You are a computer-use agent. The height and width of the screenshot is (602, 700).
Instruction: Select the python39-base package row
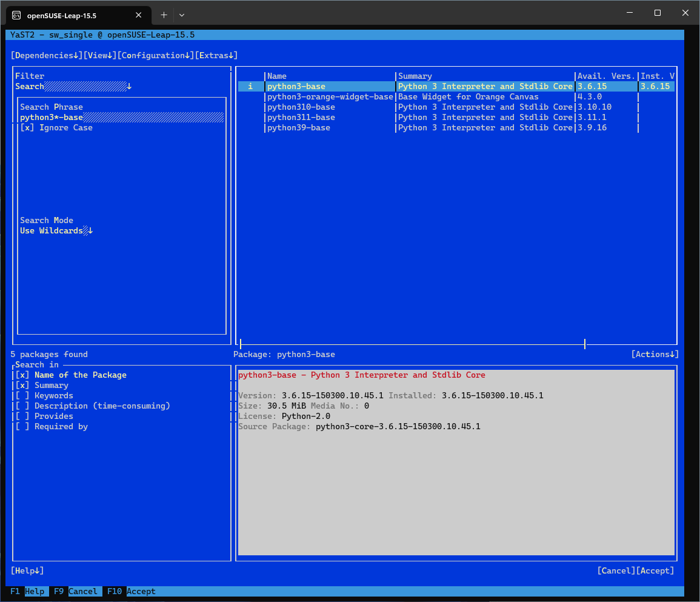click(x=456, y=128)
